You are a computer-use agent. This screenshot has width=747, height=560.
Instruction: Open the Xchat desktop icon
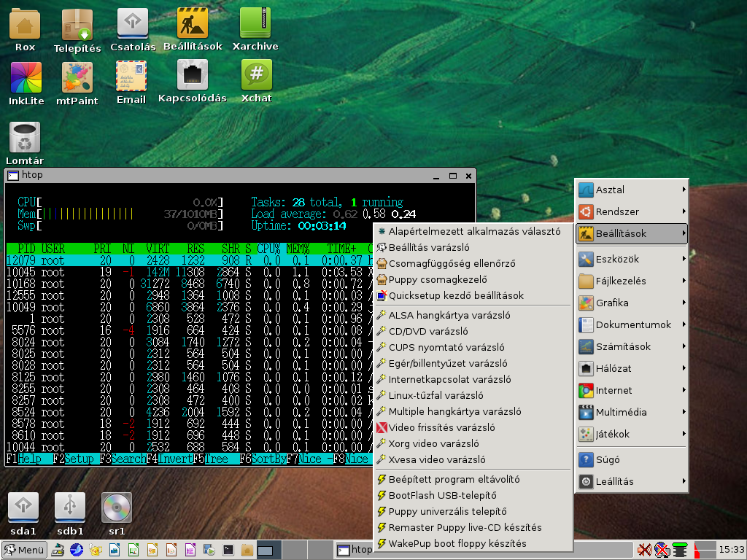pyautogui.click(x=256, y=76)
